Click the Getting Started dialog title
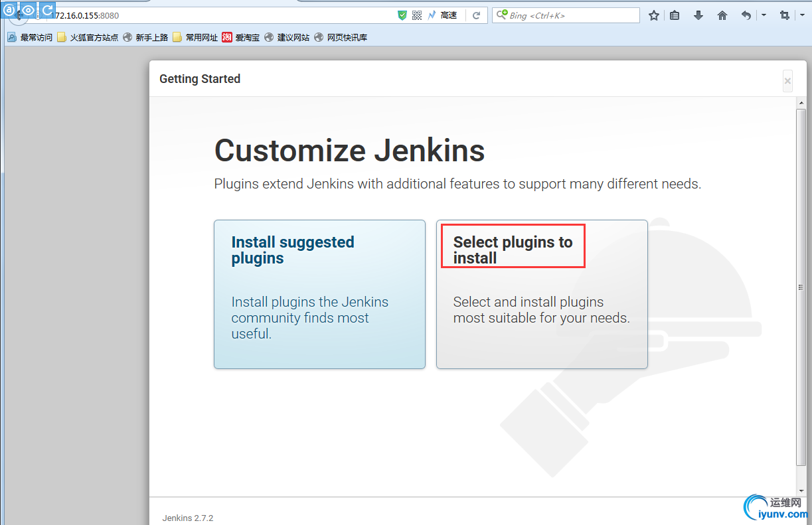 click(x=200, y=79)
